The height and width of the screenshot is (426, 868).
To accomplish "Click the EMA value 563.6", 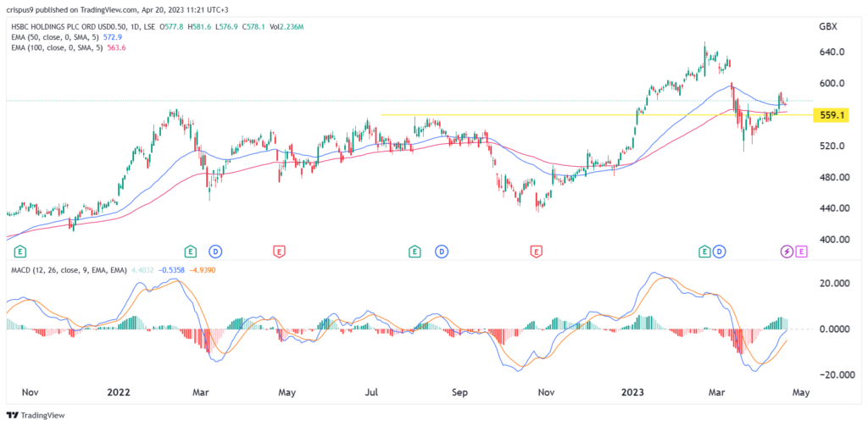I will coord(117,47).
